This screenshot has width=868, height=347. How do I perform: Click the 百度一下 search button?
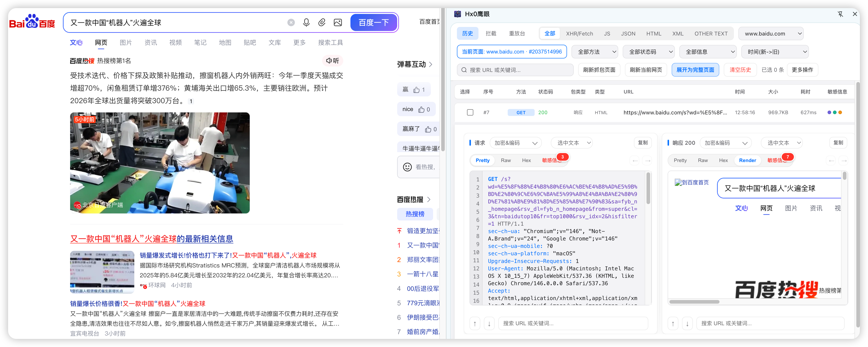(x=373, y=23)
